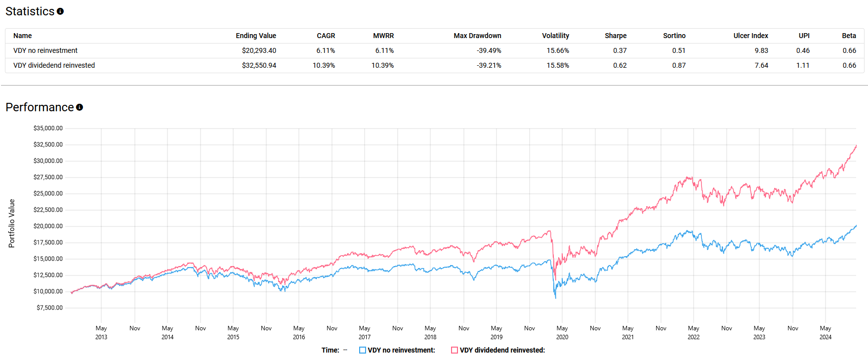Click the 0.51 Sortino value

coord(679,50)
